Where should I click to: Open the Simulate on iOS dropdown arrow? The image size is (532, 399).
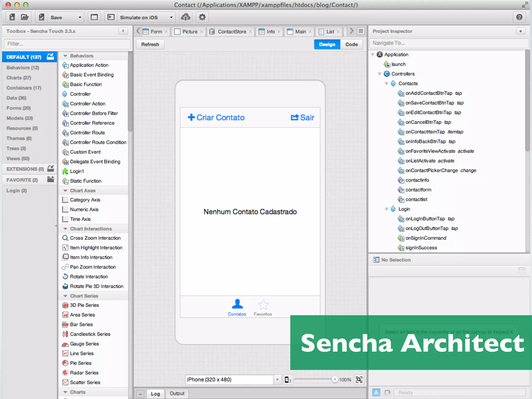pos(171,17)
